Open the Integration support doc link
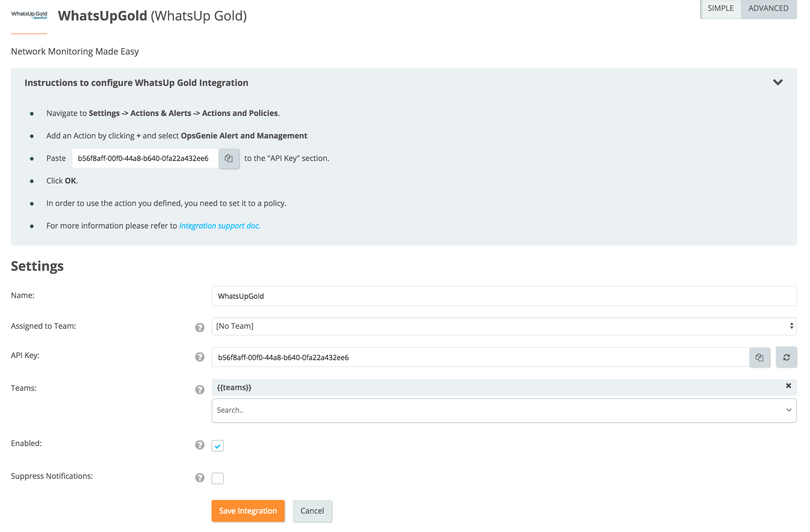 [219, 226]
